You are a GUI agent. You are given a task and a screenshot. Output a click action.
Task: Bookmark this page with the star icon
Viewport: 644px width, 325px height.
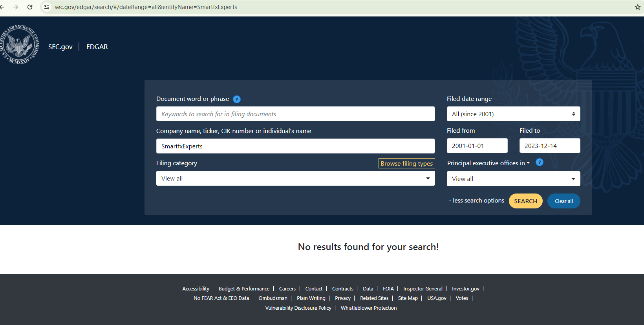point(638,7)
